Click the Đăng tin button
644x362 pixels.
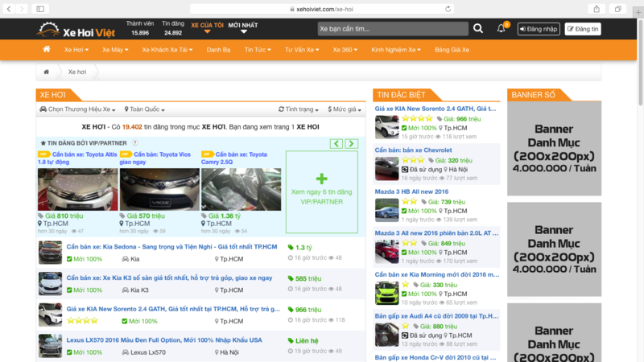click(583, 29)
